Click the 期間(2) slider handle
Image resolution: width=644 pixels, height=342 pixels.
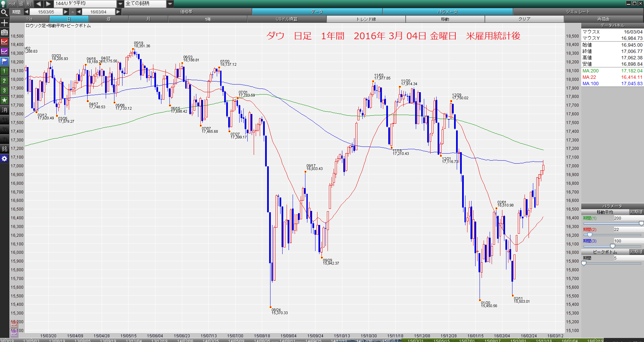coord(590,235)
